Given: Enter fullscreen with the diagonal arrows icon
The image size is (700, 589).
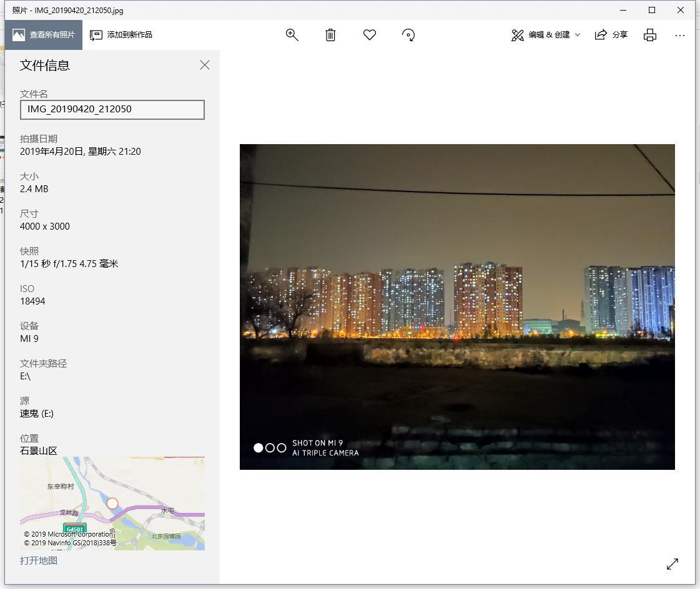Looking at the screenshot, I should pos(673,564).
